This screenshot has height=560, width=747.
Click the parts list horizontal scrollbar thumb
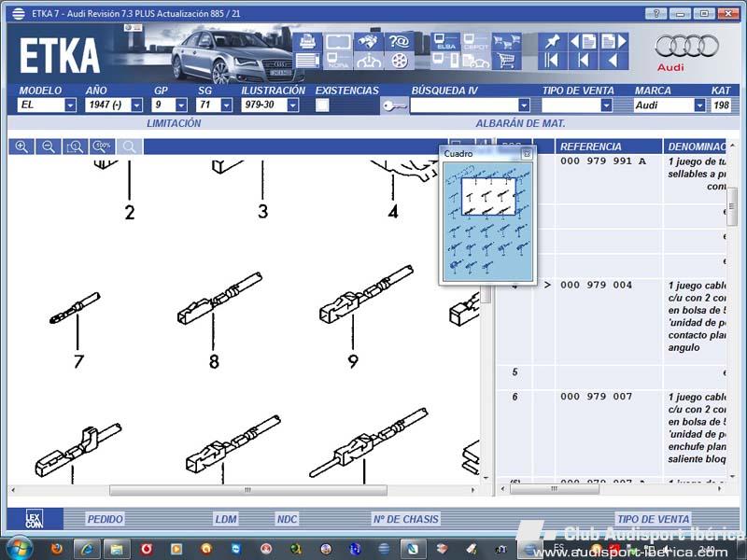[x=554, y=489]
